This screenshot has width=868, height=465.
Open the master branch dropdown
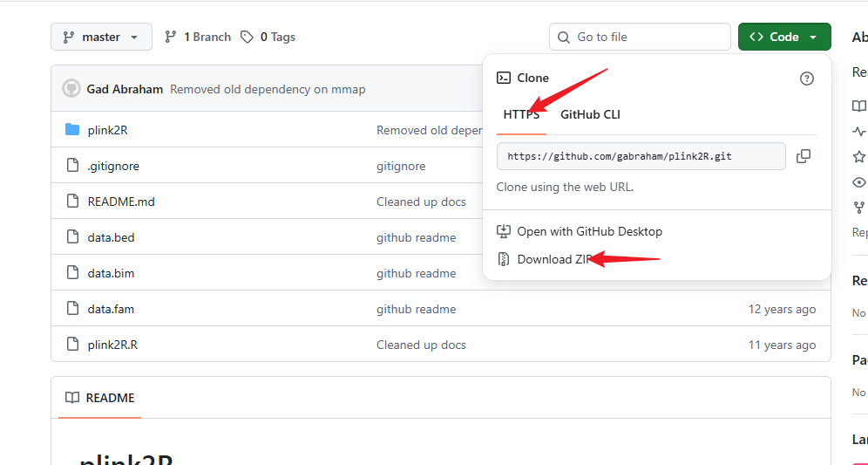[101, 38]
